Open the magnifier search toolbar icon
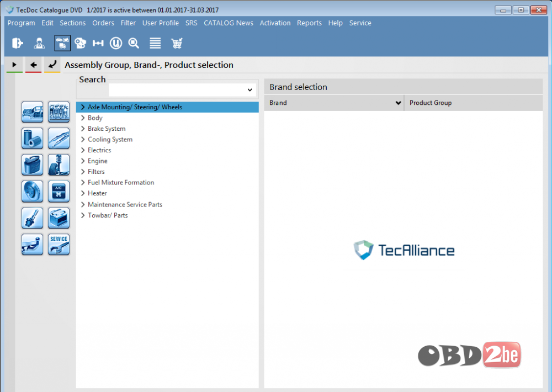The height and width of the screenshot is (392, 552). (x=134, y=43)
